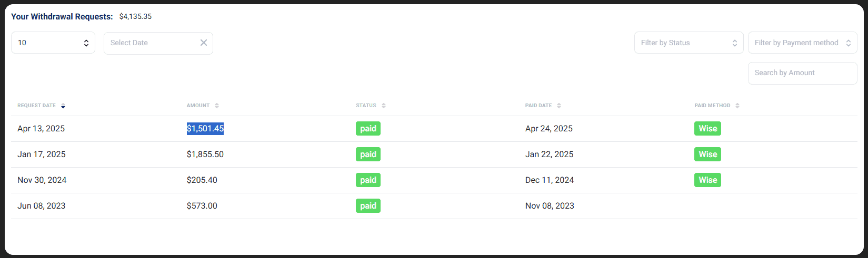
Task: Clear the Select Date field X icon
Action: coord(204,43)
